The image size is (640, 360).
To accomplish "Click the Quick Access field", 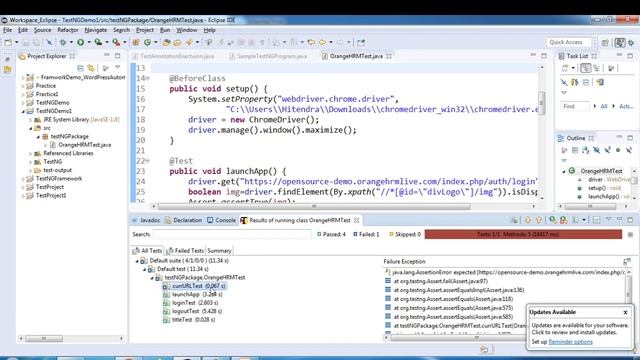I will [x=569, y=42].
